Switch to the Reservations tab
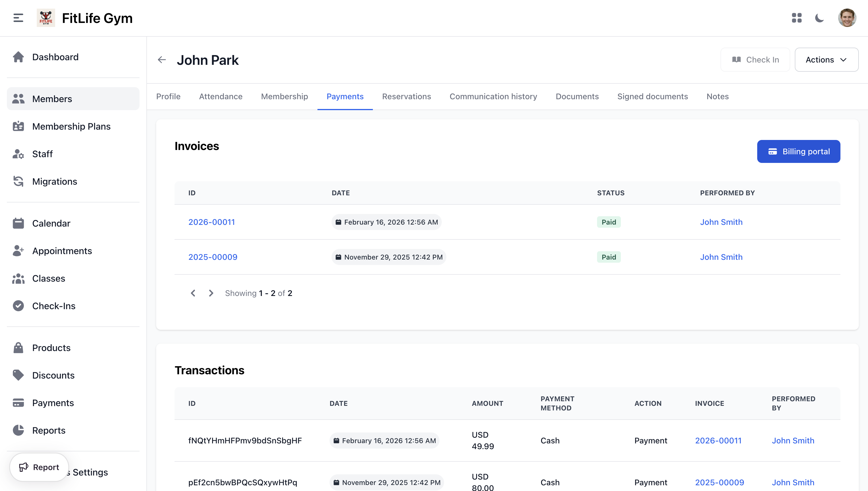The width and height of the screenshot is (868, 491). (x=406, y=96)
